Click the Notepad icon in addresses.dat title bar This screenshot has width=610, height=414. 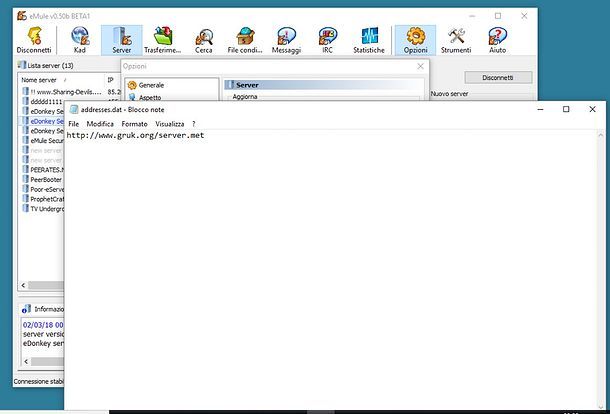point(74,109)
